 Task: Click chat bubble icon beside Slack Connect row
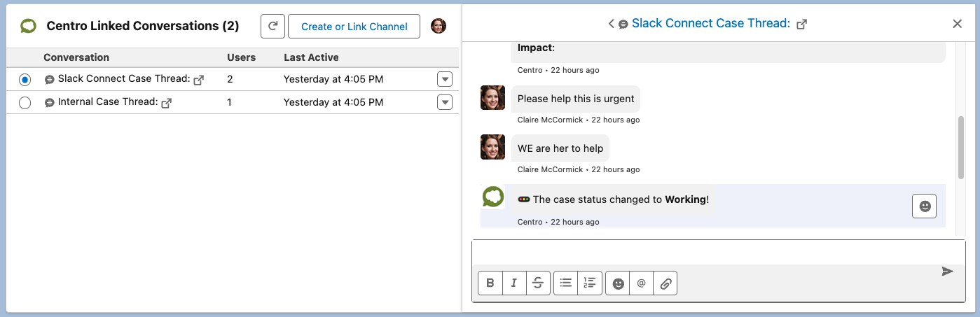point(50,80)
